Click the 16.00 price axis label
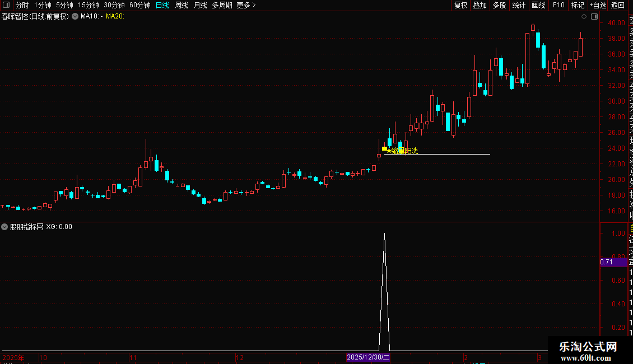Screen dimensions: 633x364 (x=616, y=211)
